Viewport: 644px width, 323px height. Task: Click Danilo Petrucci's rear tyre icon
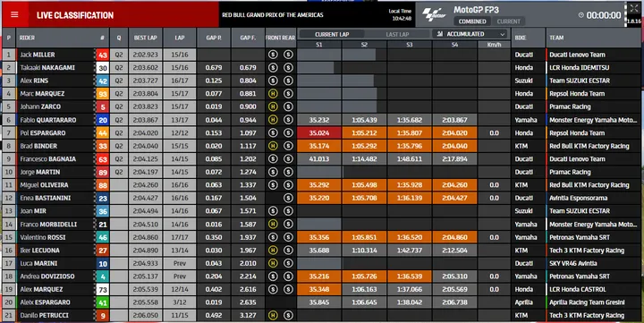288,315
